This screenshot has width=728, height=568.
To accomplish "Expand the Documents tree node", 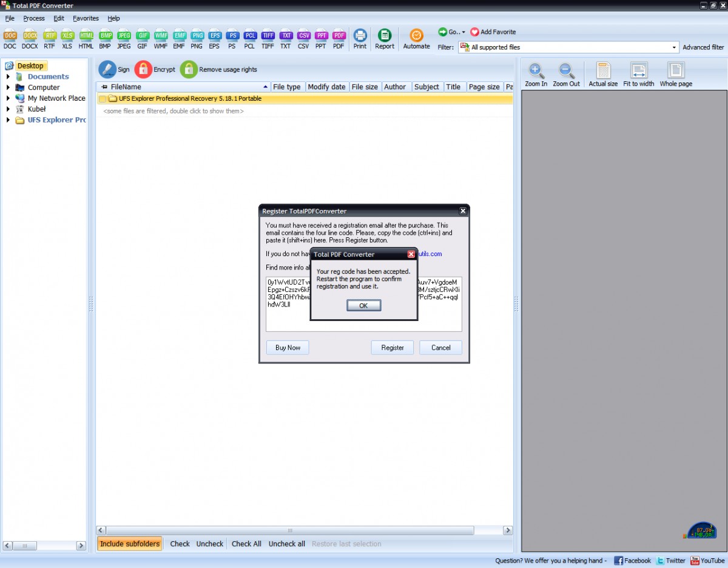I will click(x=8, y=77).
